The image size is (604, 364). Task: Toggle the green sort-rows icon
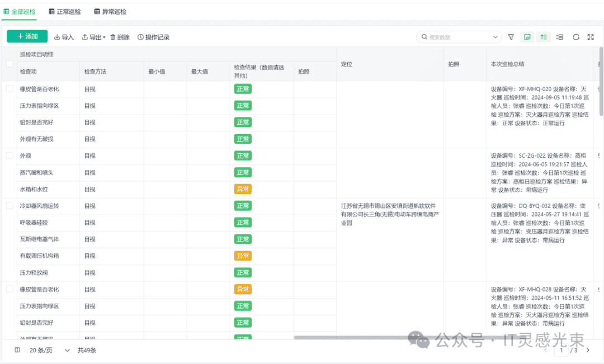coord(544,37)
